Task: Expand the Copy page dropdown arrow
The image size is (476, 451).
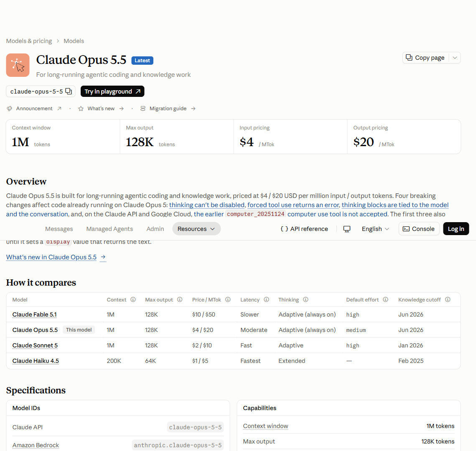Action: (455, 58)
